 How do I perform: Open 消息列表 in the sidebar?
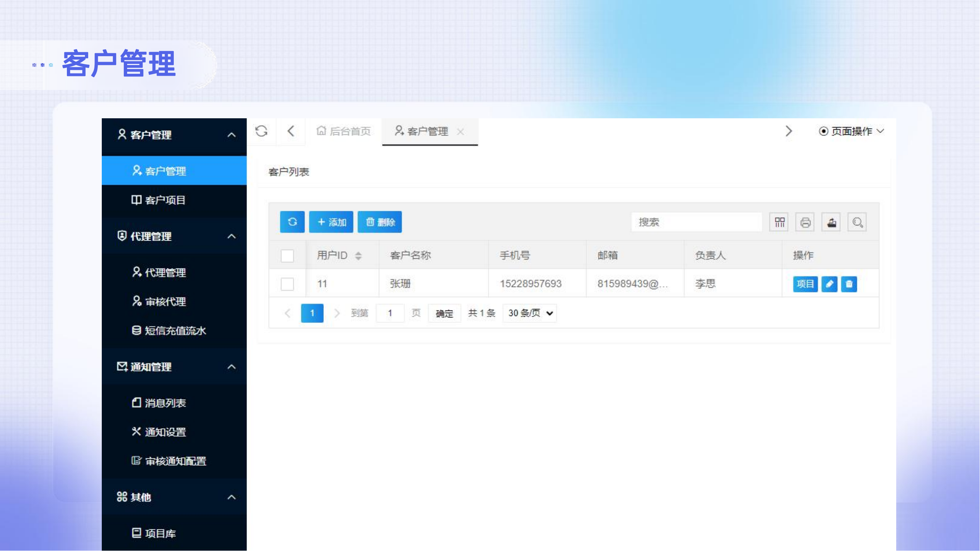pos(174,403)
